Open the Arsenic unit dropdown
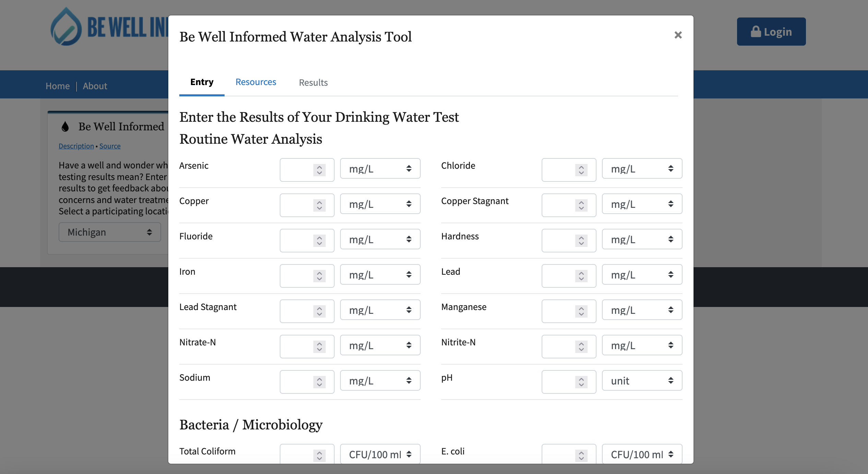Image resolution: width=868 pixels, height=474 pixels. click(380, 168)
